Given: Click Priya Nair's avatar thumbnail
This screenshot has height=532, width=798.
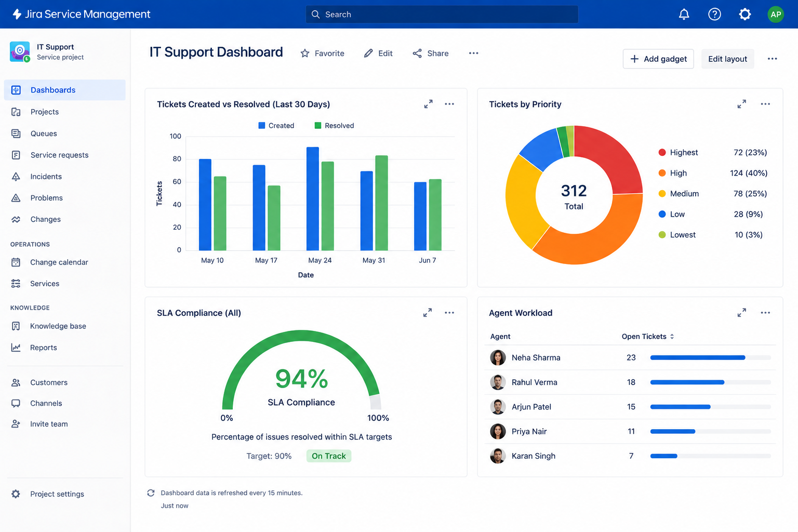Looking at the screenshot, I should pyautogui.click(x=498, y=431).
